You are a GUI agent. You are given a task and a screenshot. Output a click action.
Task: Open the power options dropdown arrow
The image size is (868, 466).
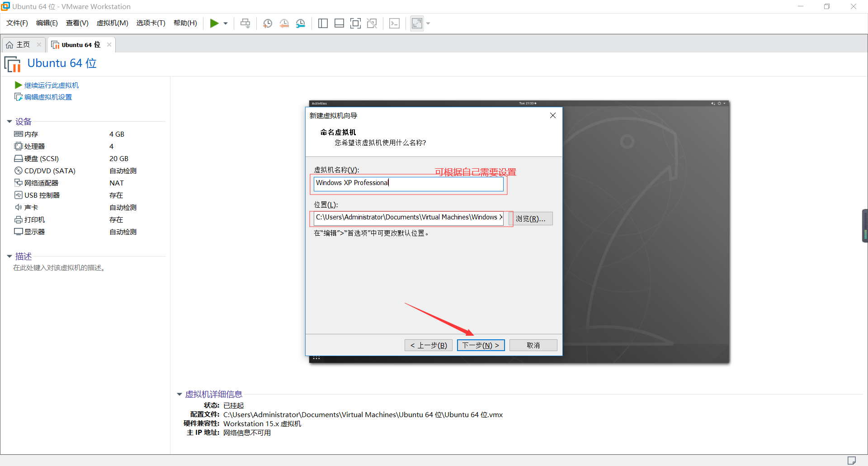tap(226, 24)
